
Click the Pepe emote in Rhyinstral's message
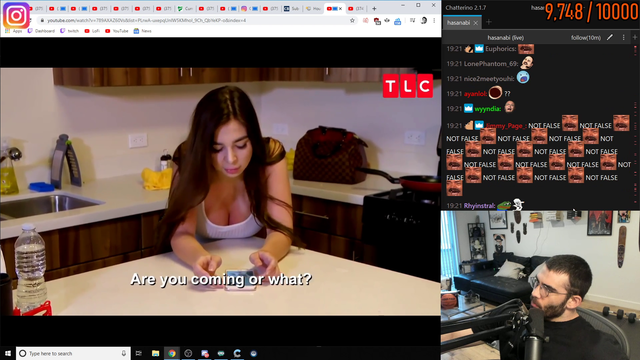tap(504, 205)
